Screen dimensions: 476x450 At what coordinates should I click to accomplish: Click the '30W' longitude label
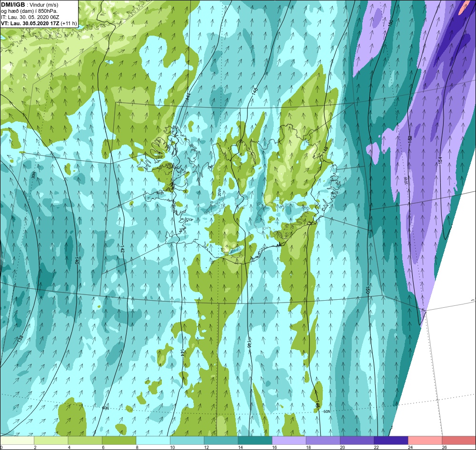(x=33, y=175)
